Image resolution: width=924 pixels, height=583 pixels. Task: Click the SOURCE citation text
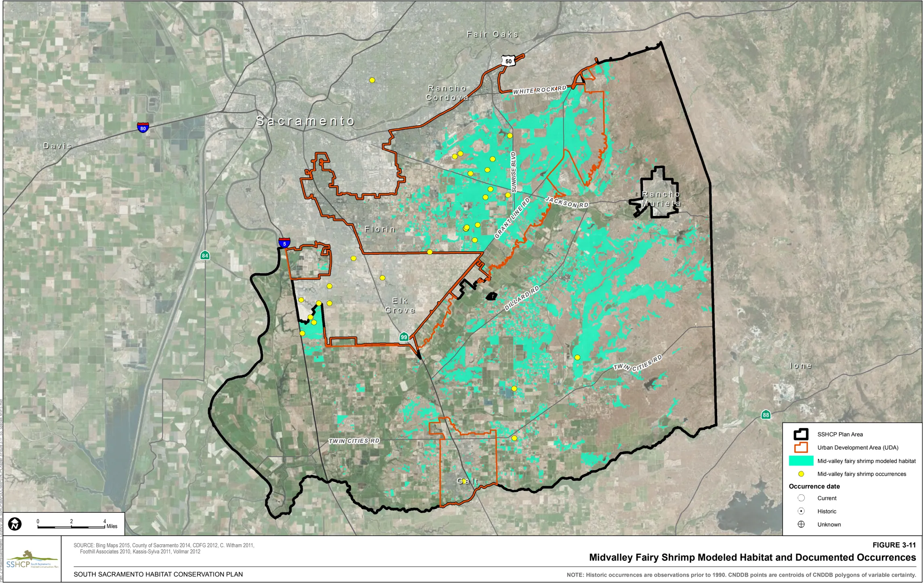coord(164,548)
